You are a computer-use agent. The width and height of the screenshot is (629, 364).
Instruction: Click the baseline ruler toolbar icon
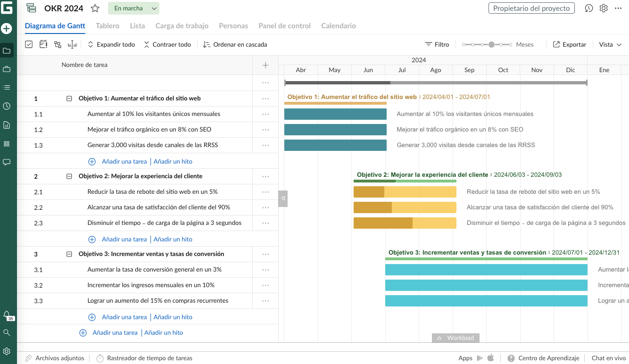[x=72, y=44]
